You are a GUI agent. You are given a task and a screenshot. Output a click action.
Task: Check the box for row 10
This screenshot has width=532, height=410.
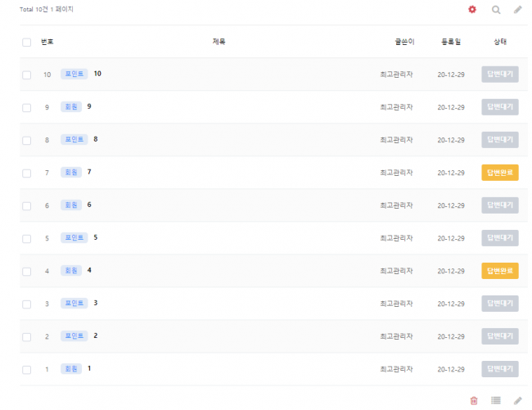[x=26, y=75]
